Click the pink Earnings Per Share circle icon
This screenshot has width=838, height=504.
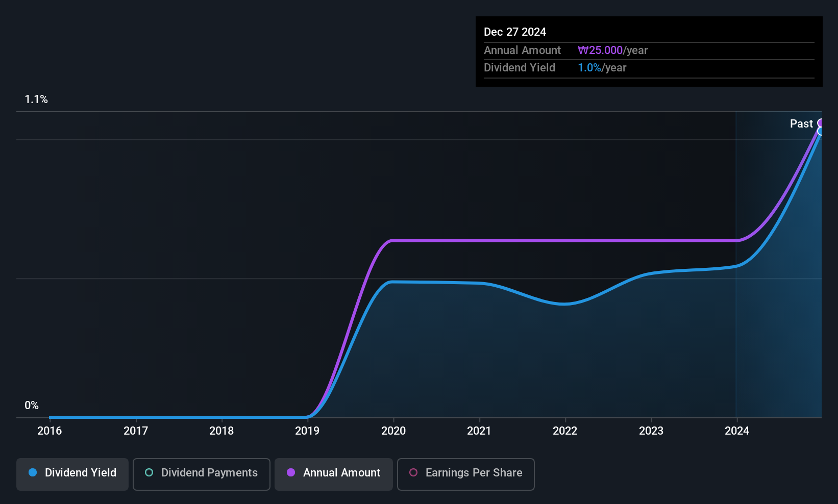point(413,472)
